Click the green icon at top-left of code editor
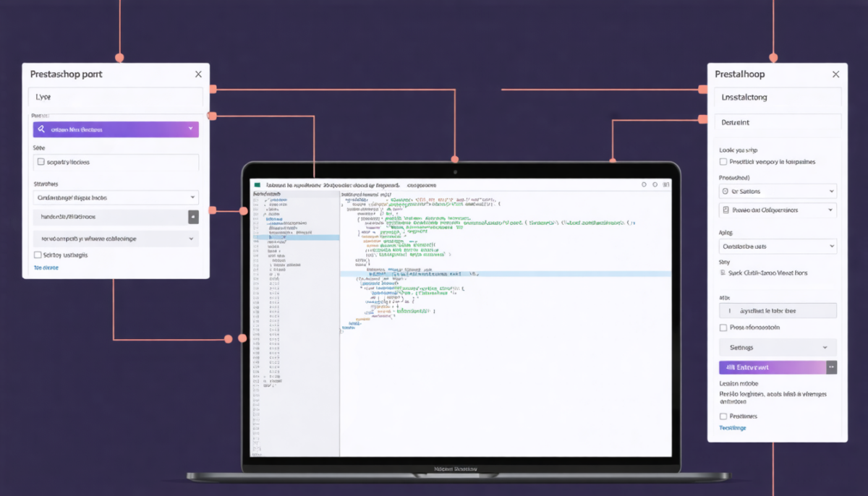Viewport: 868px width, 496px height. coord(257,185)
